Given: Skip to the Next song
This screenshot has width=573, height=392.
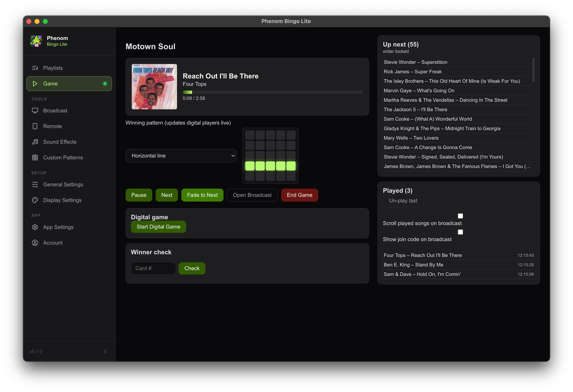Looking at the screenshot, I should [x=167, y=195].
